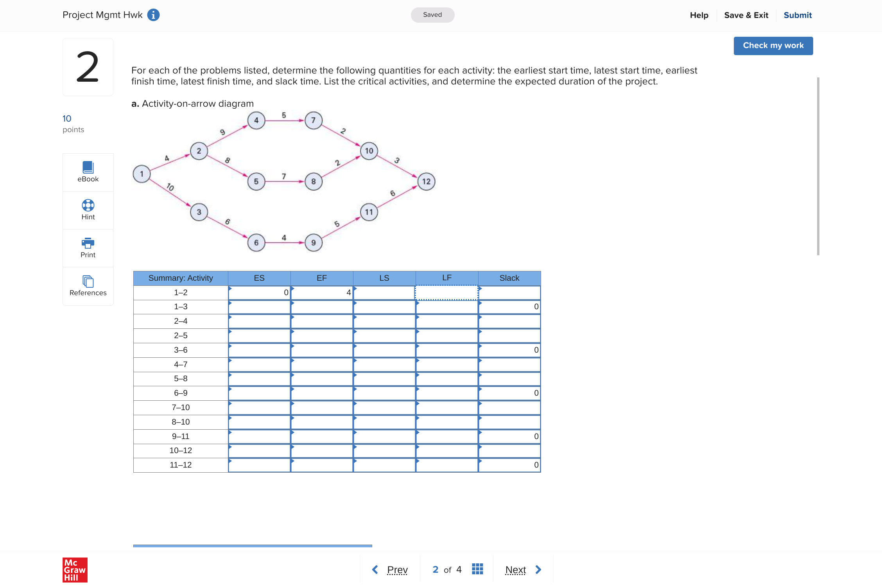Click the horizontal scrollbar below the table
This screenshot has height=588, width=882.
[252, 545]
